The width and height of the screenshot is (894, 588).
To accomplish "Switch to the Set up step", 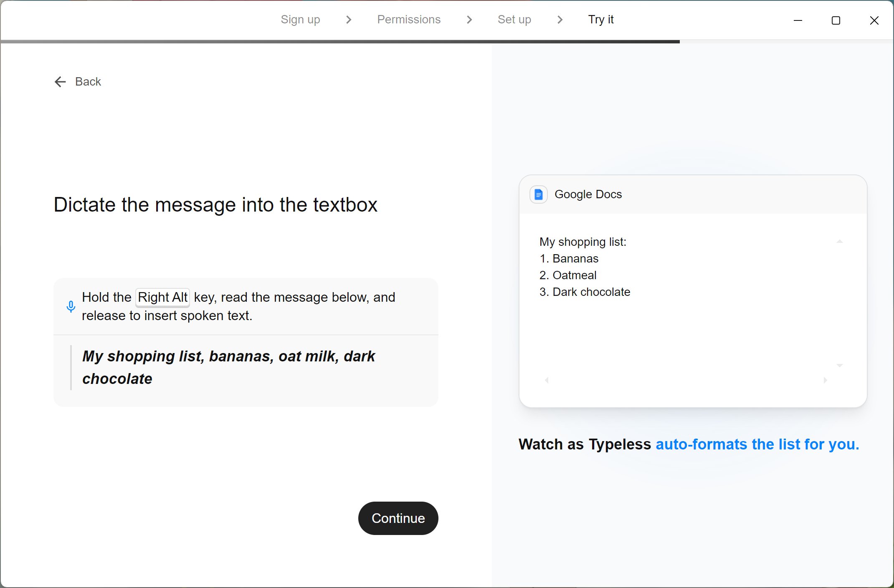I will (x=514, y=20).
